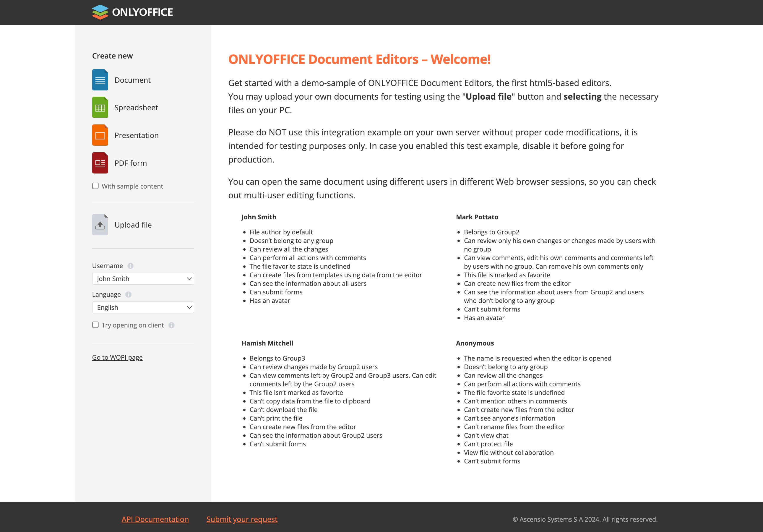
Task: Click the grey Upload file icon
Action: click(x=100, y=225)
